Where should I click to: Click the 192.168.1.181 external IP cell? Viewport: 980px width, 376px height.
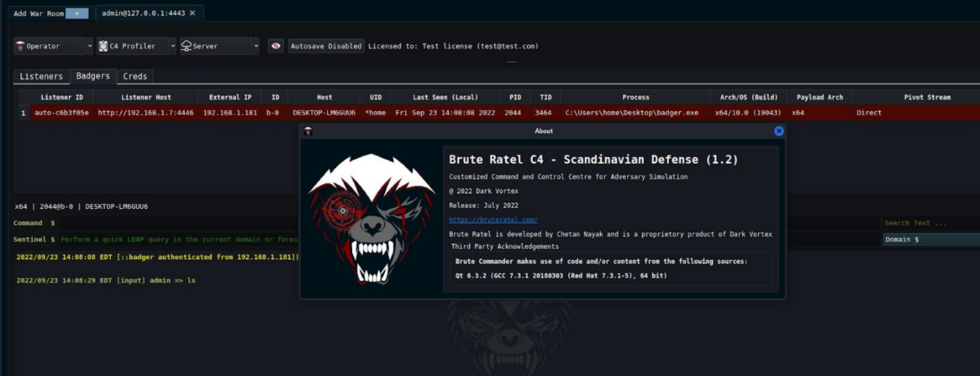230,113
